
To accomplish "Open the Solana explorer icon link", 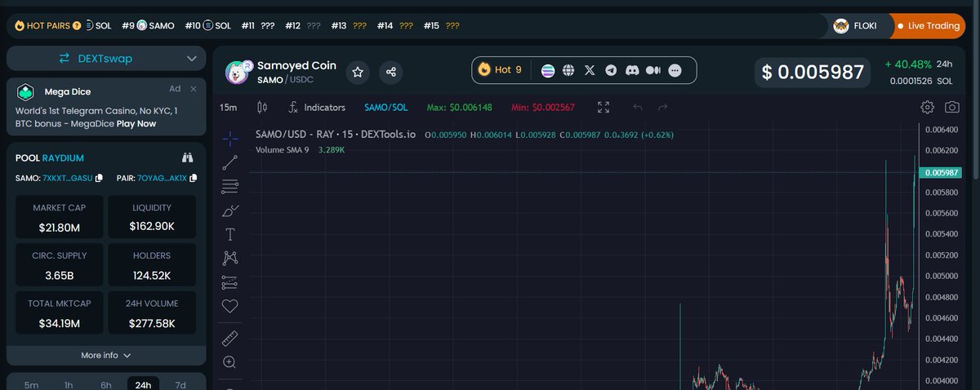I will (x=547, y=70).
